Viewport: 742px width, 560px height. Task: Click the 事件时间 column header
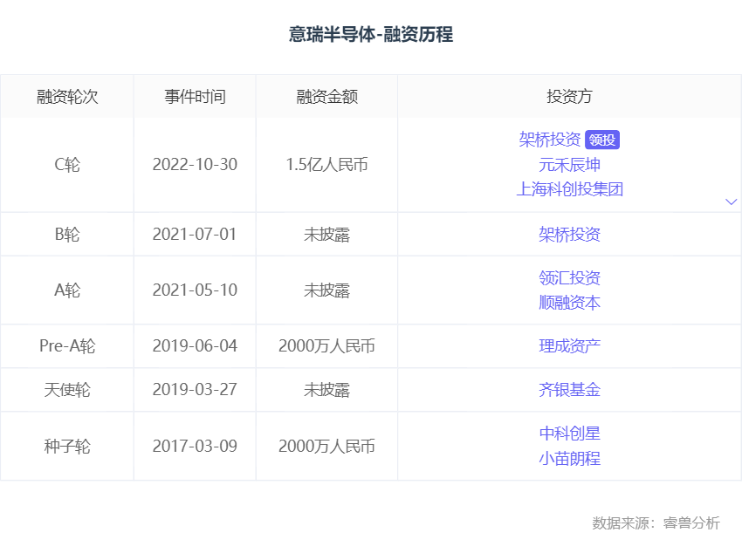[195, 97]
